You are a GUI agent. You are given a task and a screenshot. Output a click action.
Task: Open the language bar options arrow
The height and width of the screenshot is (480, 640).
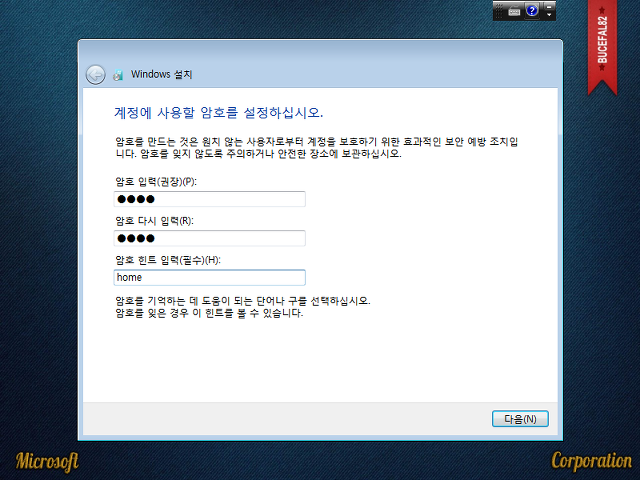(549, 15)
